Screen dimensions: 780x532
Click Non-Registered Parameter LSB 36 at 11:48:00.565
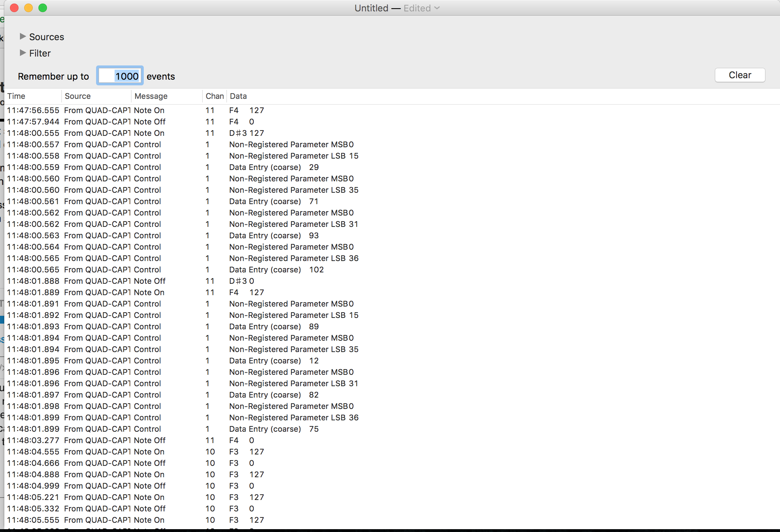tap(392, 258)
